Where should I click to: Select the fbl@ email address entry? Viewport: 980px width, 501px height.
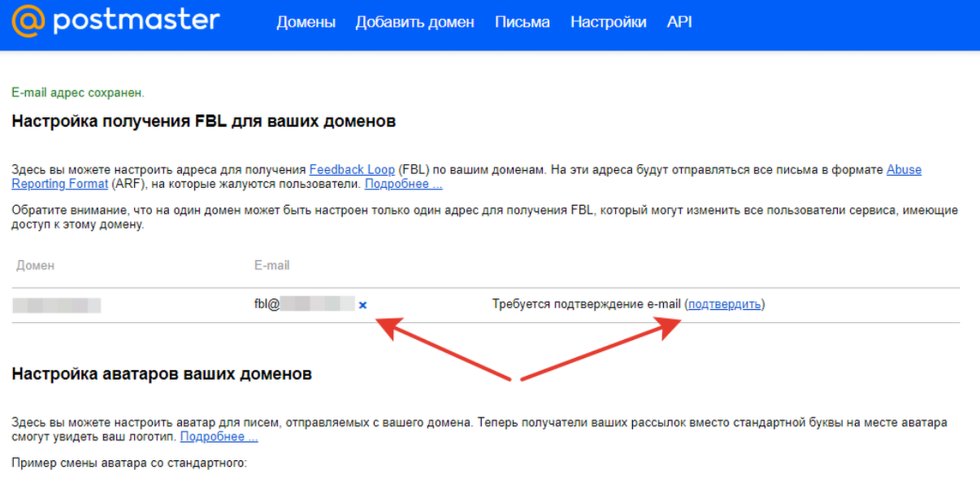click(x=305, y=304)
